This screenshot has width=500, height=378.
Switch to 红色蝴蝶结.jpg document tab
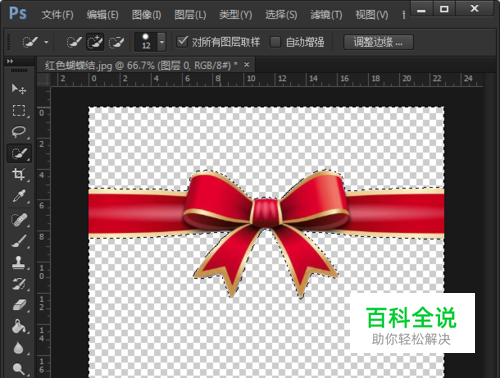tap(141, 65)
